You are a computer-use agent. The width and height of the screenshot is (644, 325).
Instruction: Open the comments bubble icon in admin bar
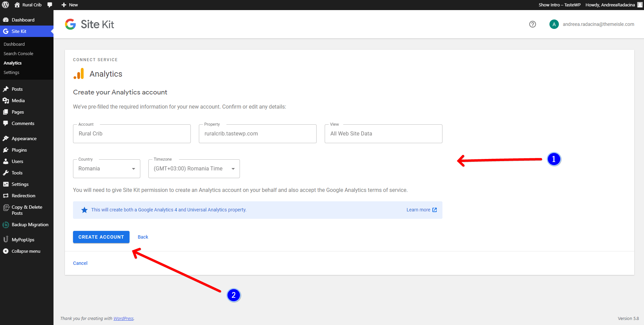click(50, 5)
